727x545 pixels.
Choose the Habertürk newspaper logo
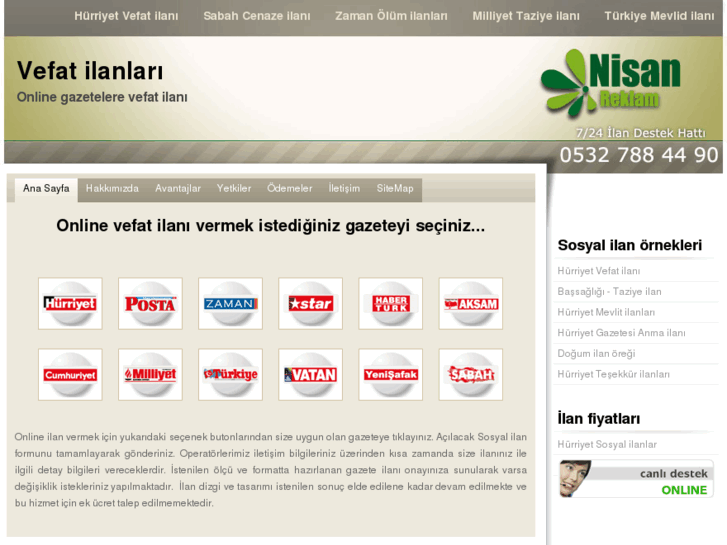pos(390,304)
